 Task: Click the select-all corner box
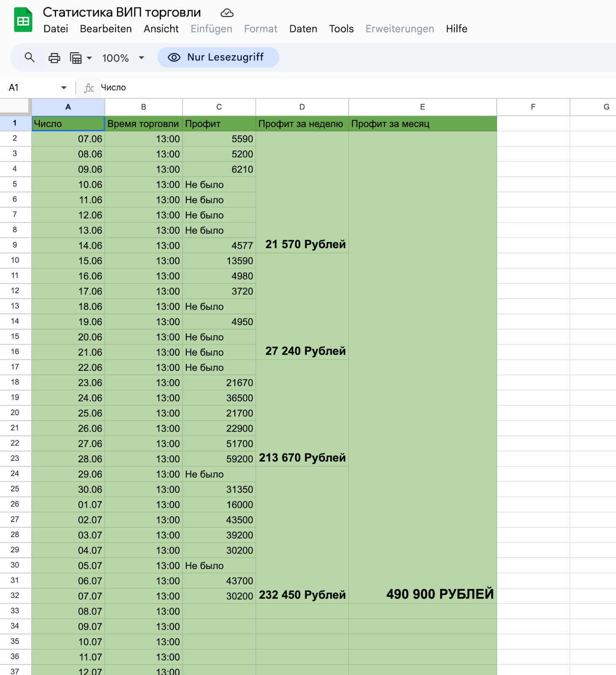point(16,107)
